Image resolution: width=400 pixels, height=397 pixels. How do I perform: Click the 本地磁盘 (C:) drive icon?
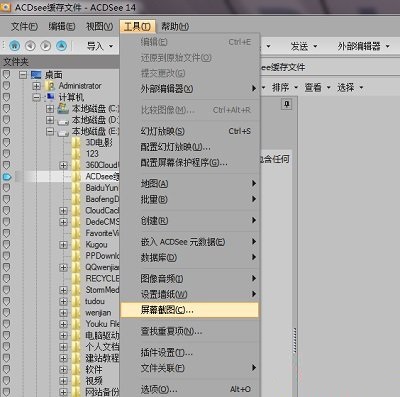pos(63,108)
